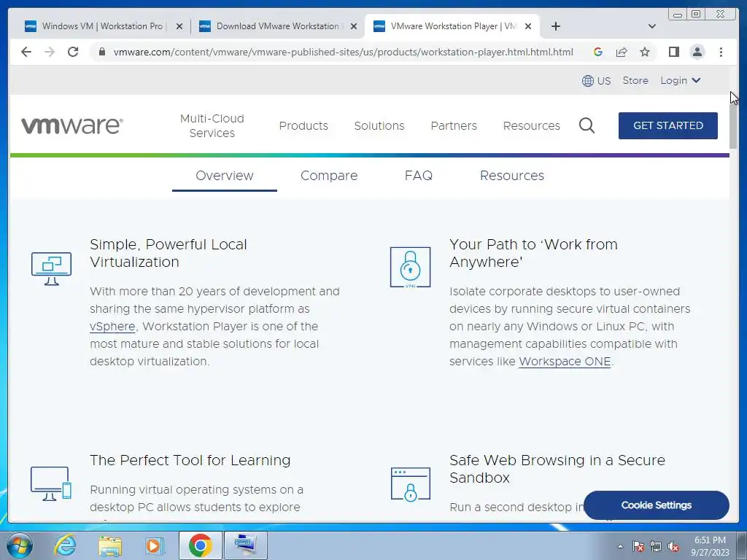Click the network tray icon
Screen dimensions: 747x560
click(656, 547)
